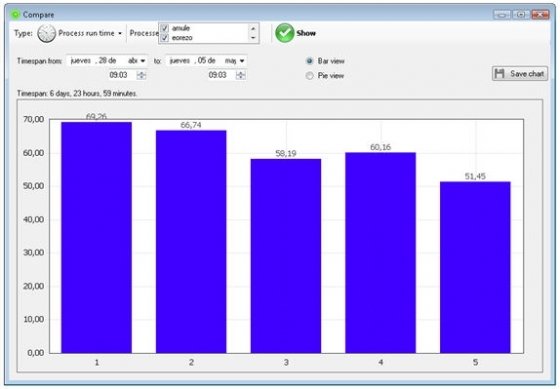This screenshot has width=560, height=389.
Task: Click the process list scroll up arrow
Action: (253, 28)
